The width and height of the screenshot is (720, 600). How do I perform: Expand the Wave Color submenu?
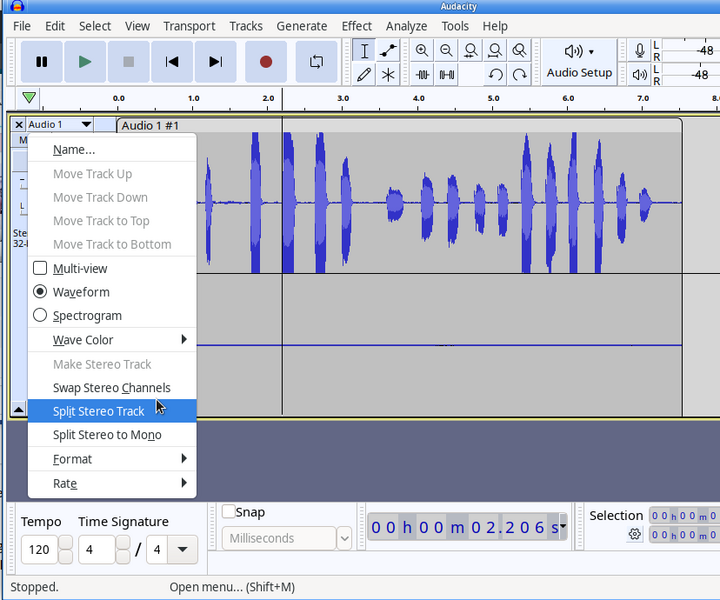(112, 340)
